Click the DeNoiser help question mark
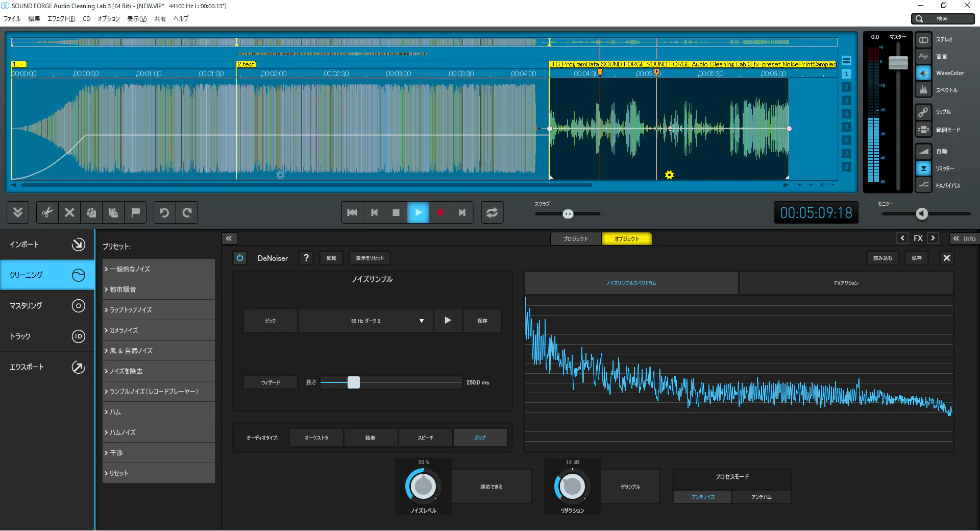This screenshot has height=531, width=980. coord(306,258)
